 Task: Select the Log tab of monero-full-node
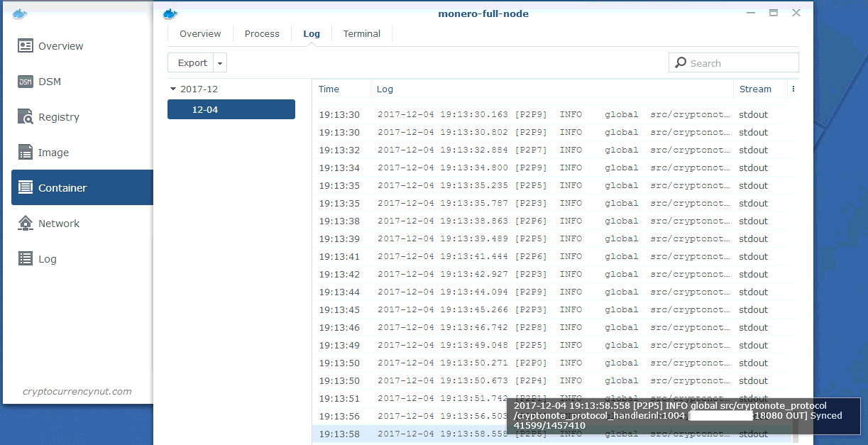pos(312,34)
